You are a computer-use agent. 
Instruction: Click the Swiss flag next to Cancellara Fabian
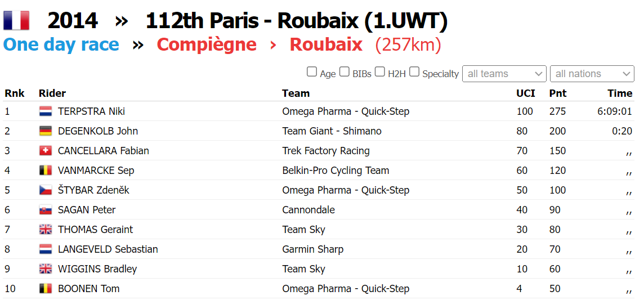(46, 151)
